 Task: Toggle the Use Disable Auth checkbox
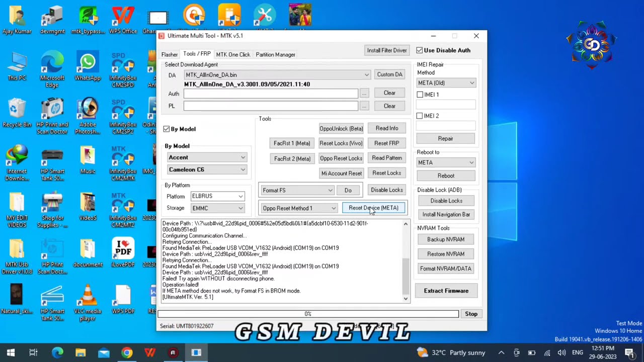420,50
